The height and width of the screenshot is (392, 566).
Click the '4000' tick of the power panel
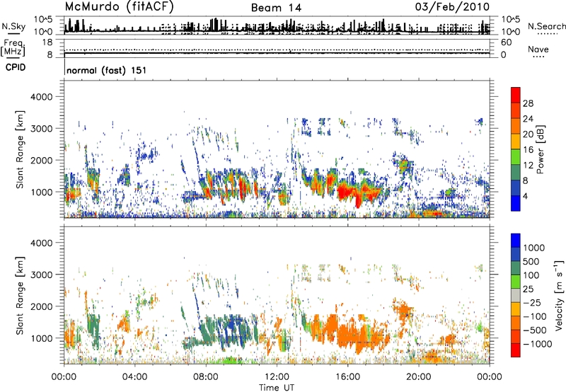(x=43, y=97)
